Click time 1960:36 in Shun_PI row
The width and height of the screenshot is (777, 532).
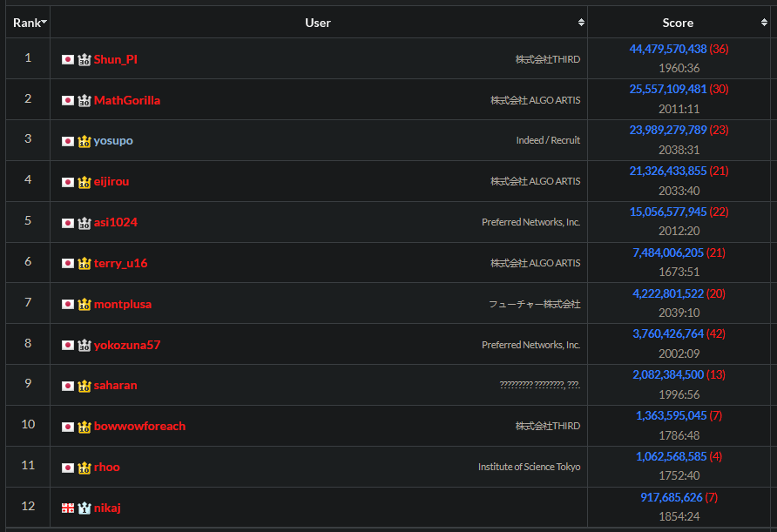click(679, 69)
